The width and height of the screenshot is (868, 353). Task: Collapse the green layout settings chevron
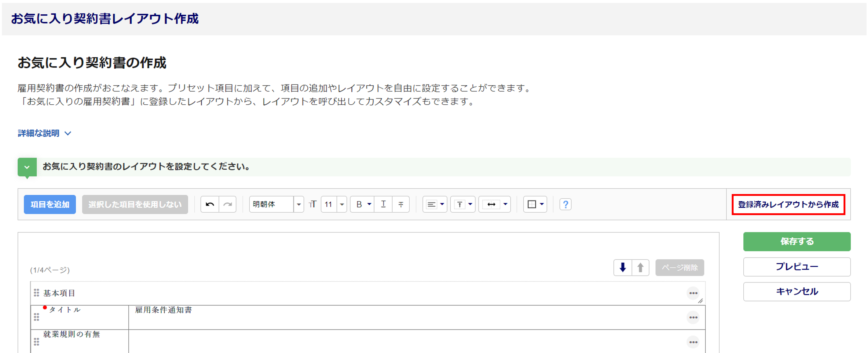click(27, 167)
